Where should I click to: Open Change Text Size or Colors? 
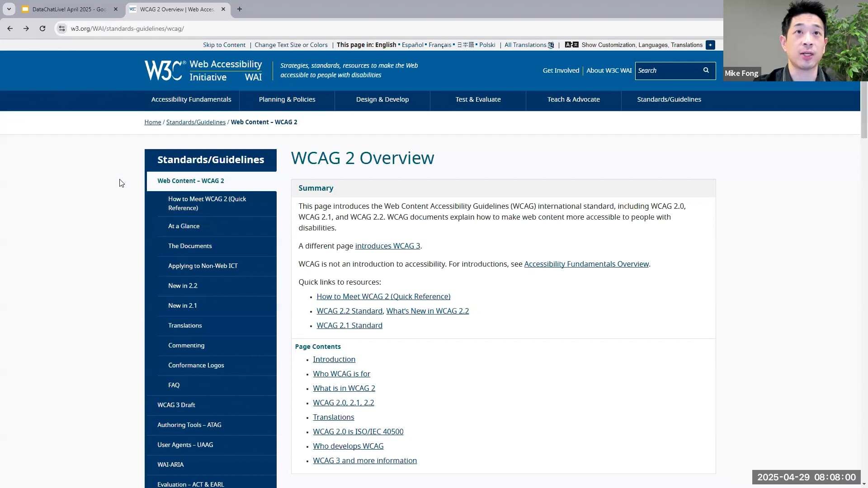(291, 45)
